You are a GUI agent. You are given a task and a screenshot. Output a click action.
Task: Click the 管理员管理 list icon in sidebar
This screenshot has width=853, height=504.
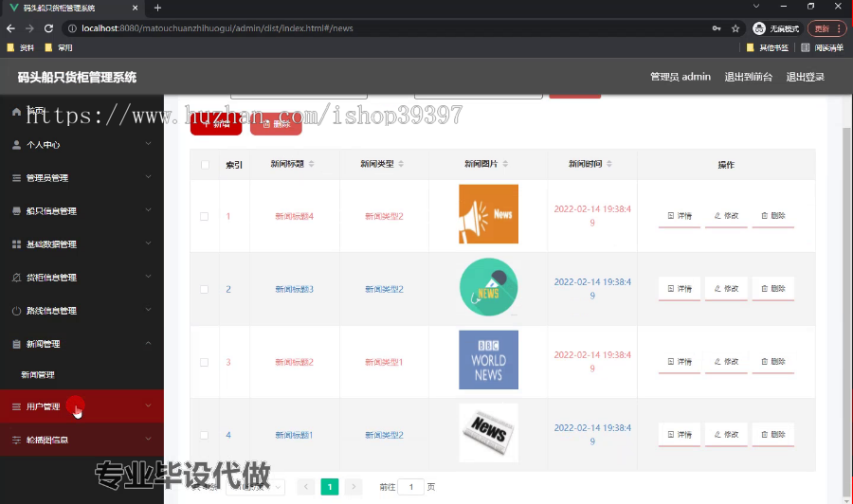(16, 178)
